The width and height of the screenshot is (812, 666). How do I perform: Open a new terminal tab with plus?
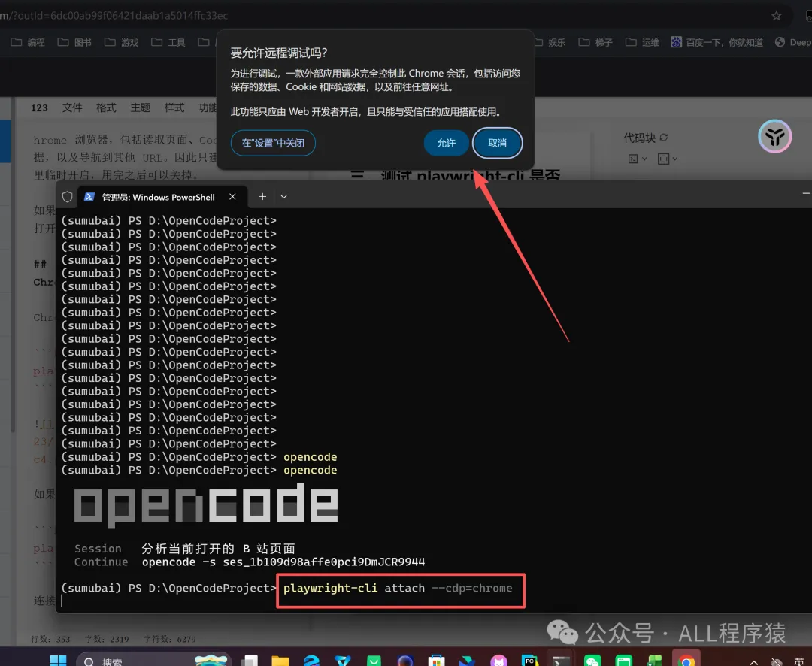[262, 197]
